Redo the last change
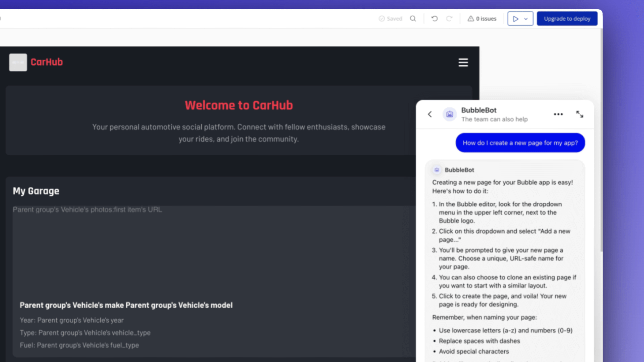The image size is (644, 362). point(449,19)
